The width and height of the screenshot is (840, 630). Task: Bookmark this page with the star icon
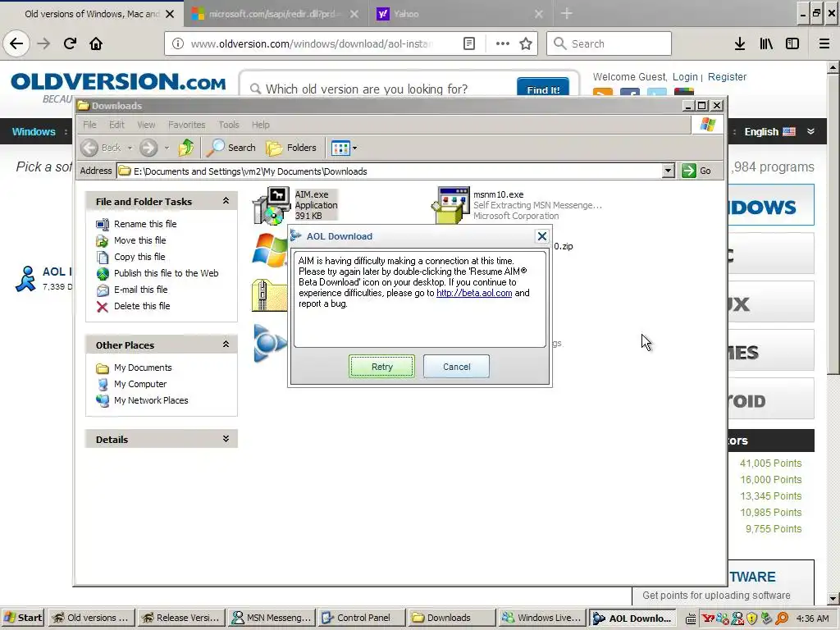point(526,43)
